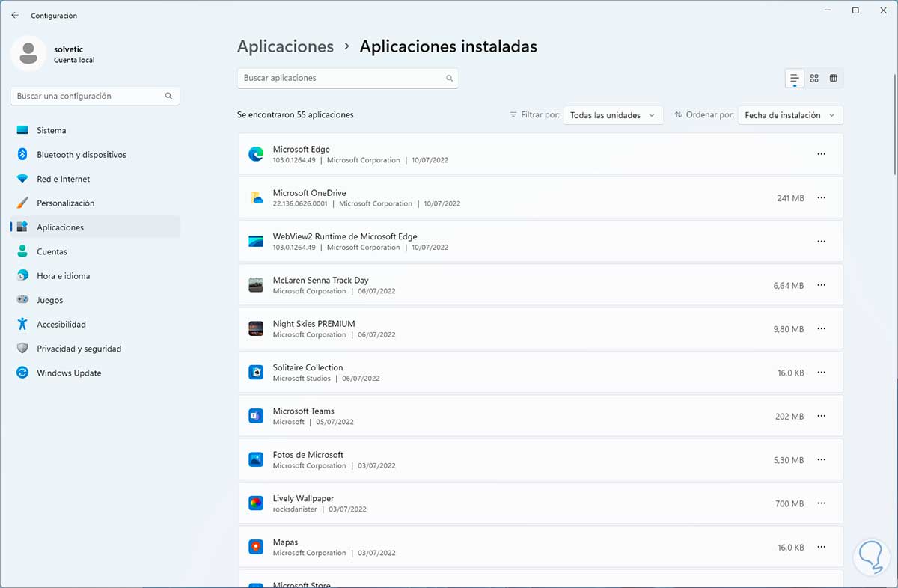Click the solvetic user avatar icon
Viewport: 898px width, 588px height.
click(28, 52)
